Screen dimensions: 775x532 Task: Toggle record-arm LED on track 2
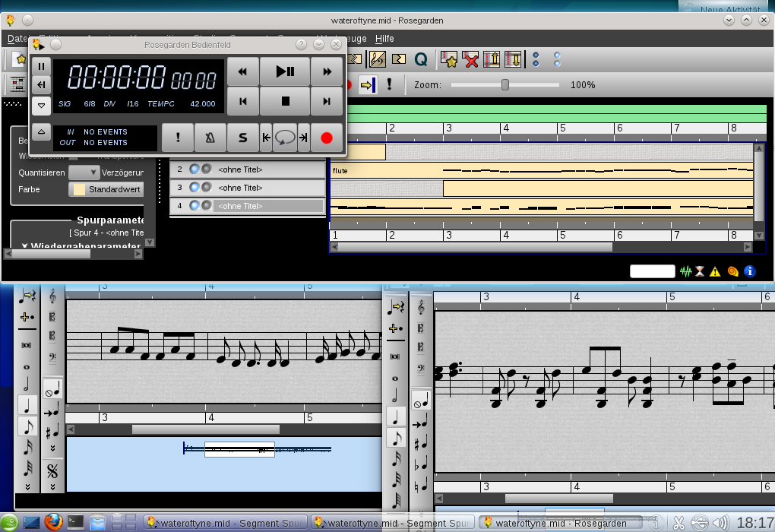coord(207,169)
